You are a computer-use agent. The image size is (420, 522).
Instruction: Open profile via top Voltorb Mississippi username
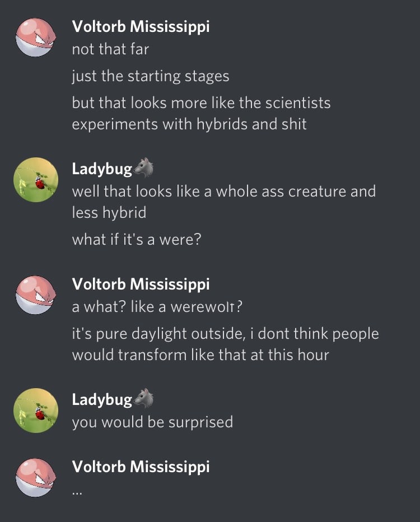coord(141,27)
